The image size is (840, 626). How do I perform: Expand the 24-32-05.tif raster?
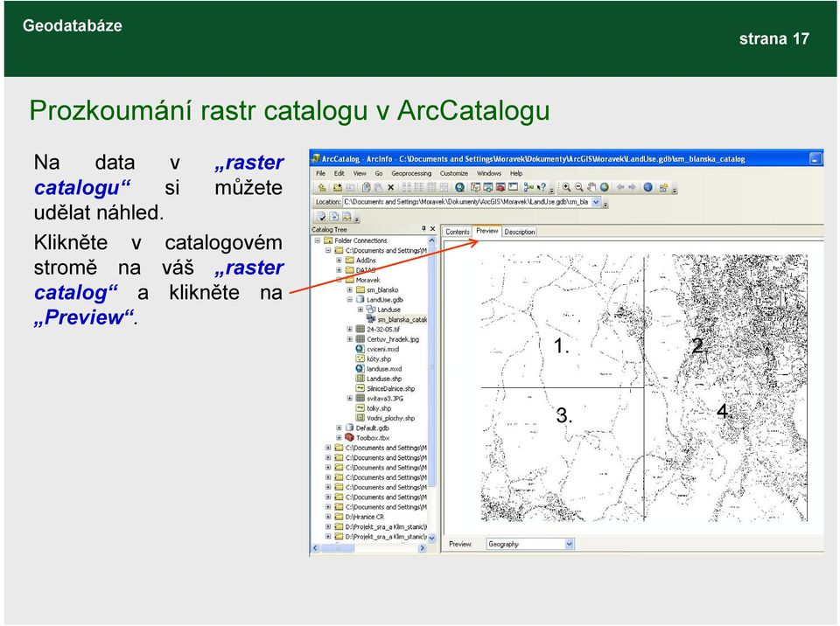(350, 330)
